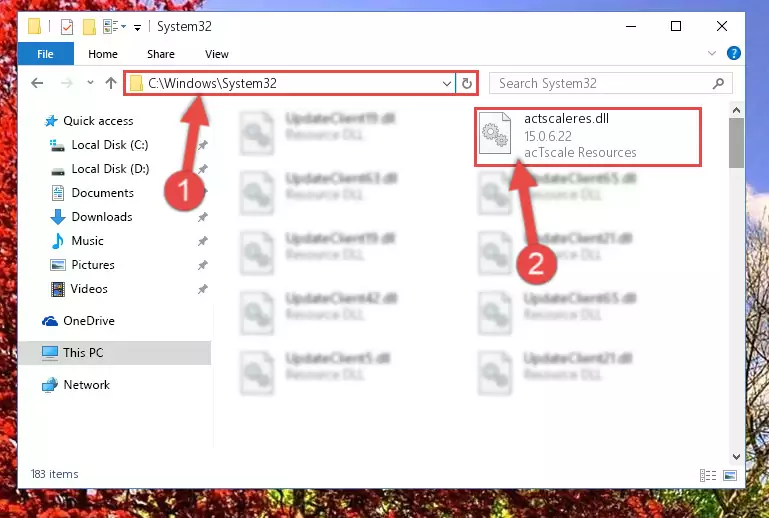Switch to the View ribbon tab

[216, 54]
